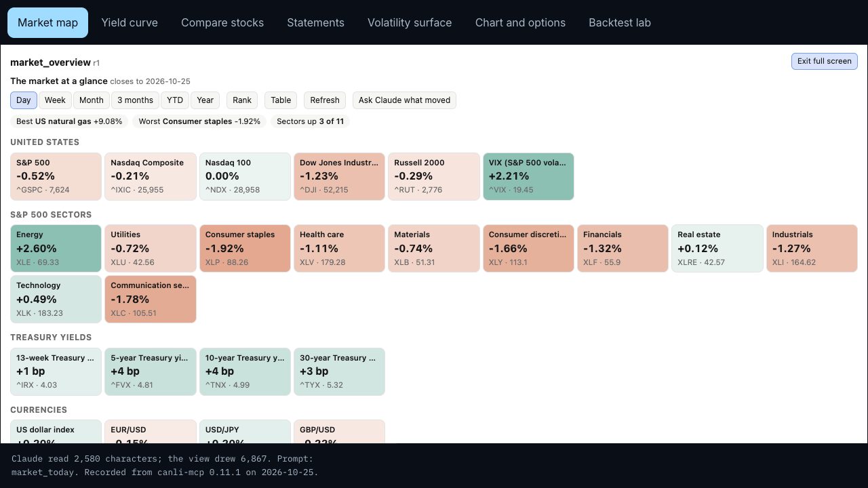Select the Nasdaq 100 card
The height and width of the screenshot is (488, 868).
point(245,176)
